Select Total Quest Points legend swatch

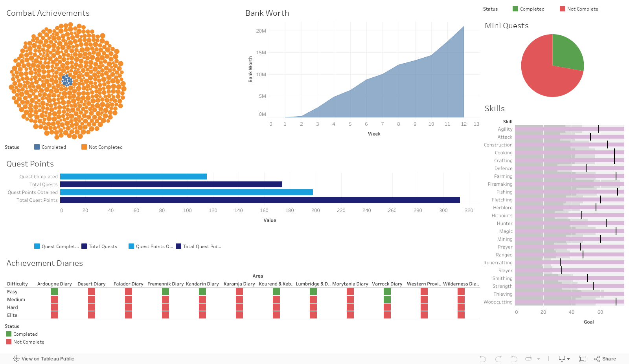click(178, 246)
